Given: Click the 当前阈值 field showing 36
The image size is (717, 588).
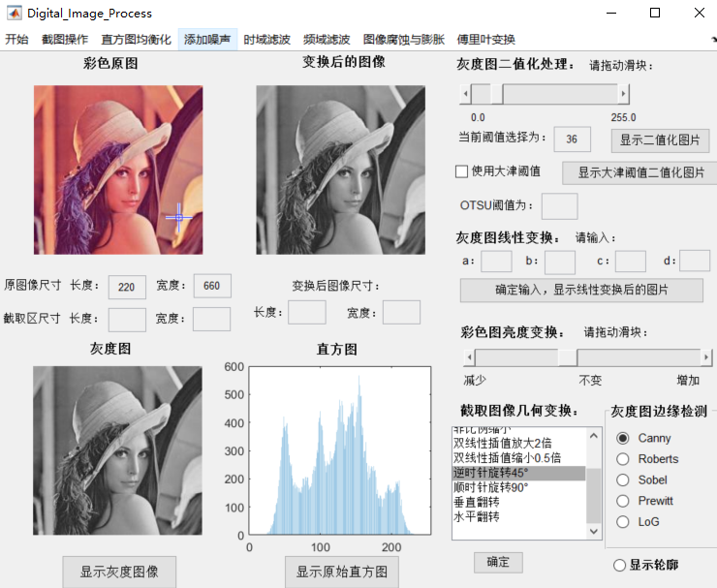Looking at the screenshot, I should [572, 139].
